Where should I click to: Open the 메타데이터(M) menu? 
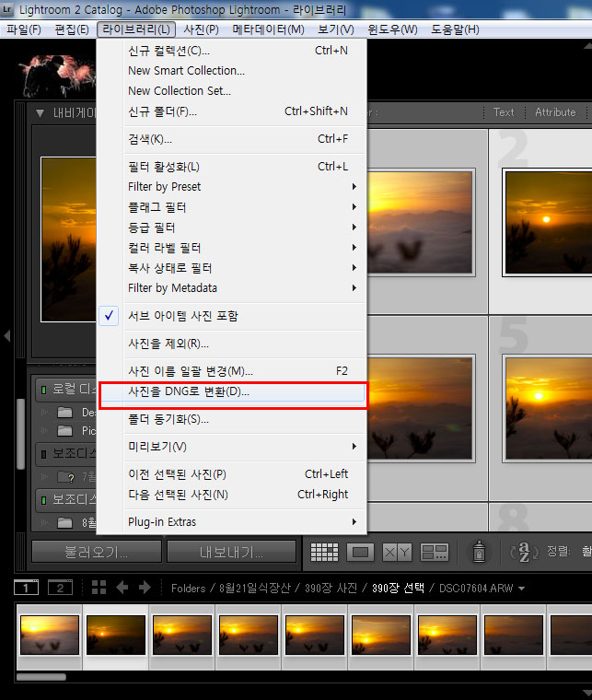[x=268, y=29]
